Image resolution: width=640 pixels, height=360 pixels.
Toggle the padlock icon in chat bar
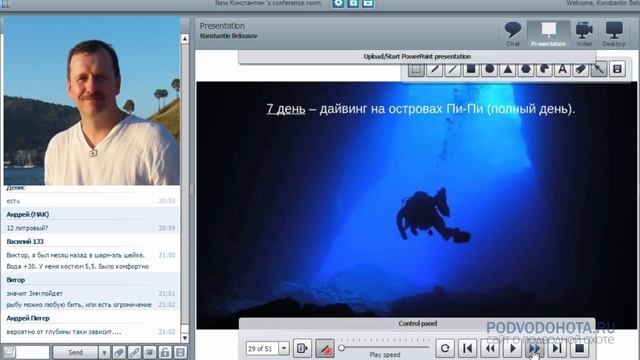(165, 352)
